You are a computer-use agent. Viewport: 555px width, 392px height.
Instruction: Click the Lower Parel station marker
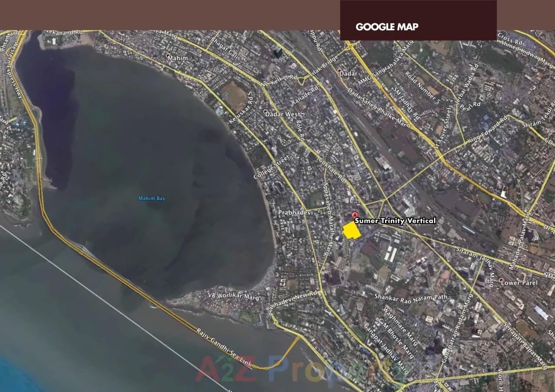tap(501, 281)
